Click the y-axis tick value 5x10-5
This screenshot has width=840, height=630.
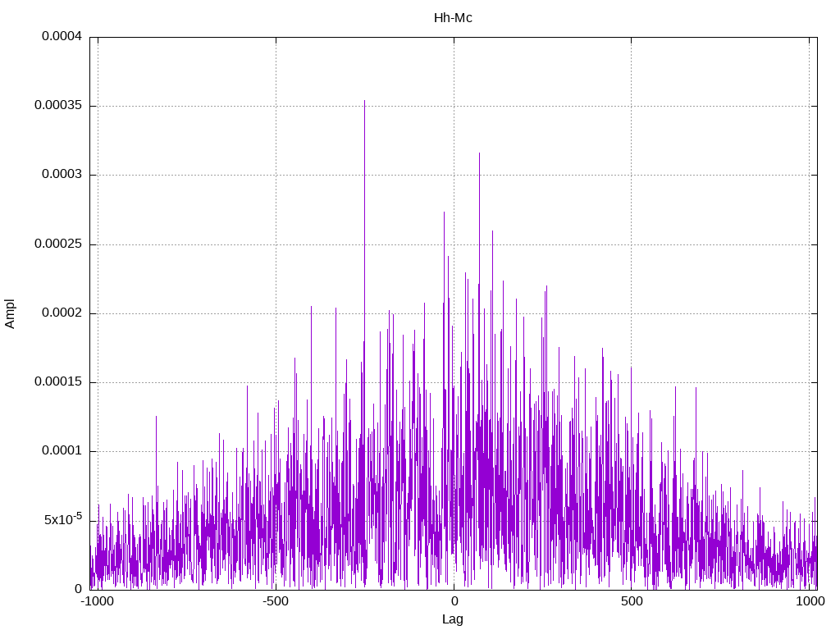[x=63, y=519]
